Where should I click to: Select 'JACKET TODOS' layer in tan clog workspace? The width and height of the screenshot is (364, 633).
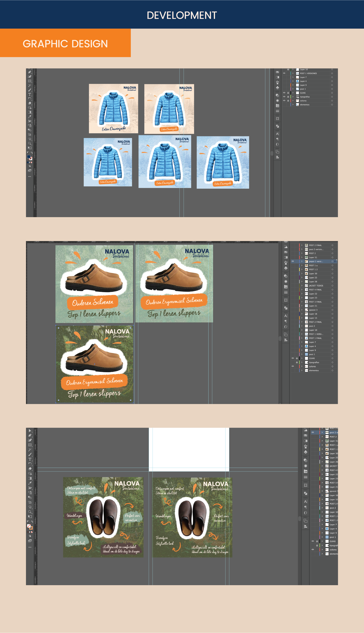coord(316,286)
